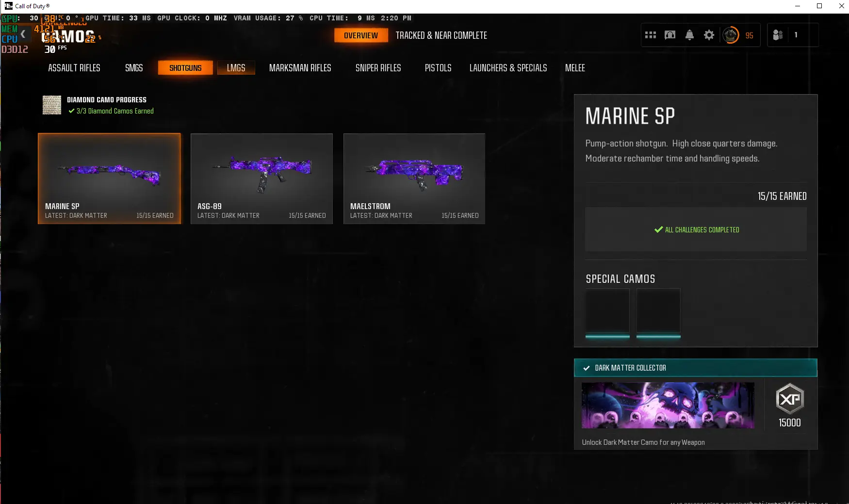This screenshot has height=504, width=849.
Task: Select the first Special Camos slot
Action: [607, 312]
